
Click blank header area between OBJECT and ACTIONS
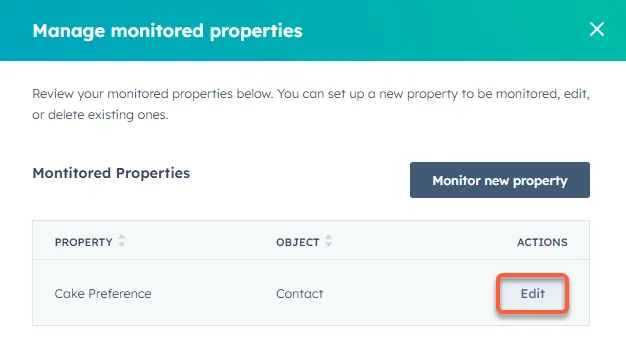point(423,242)
